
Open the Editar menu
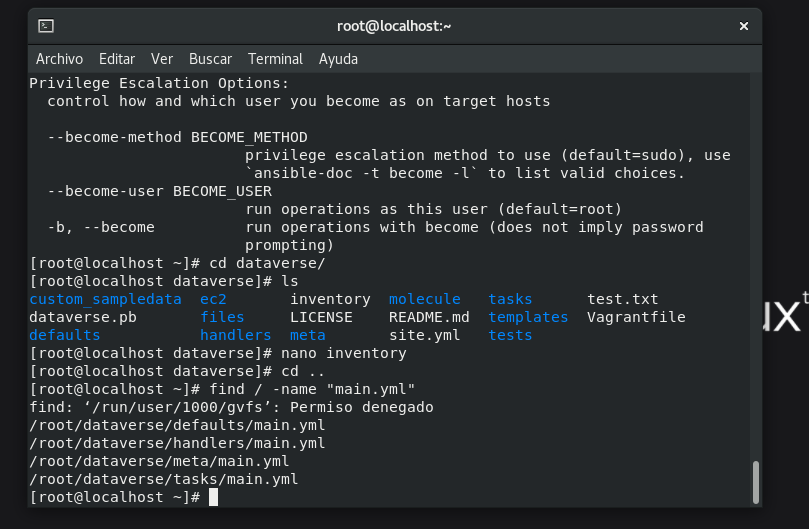click(x=117, y=59)
